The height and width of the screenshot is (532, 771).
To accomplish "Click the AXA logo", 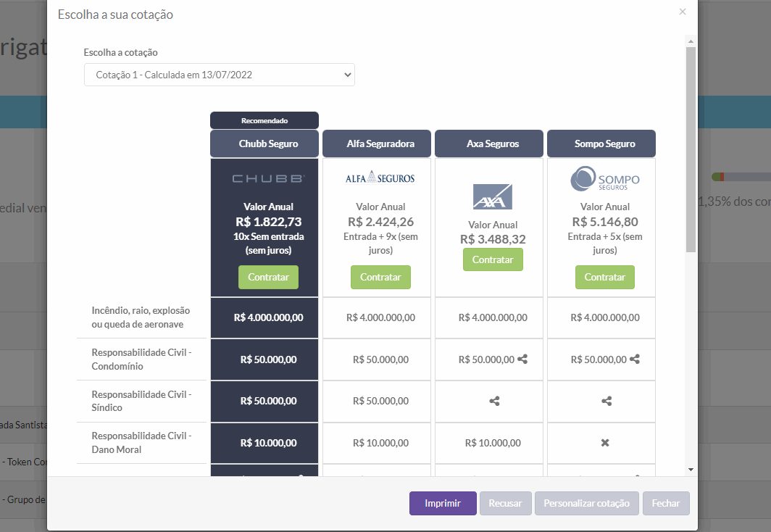I will (x=493, y=196).
